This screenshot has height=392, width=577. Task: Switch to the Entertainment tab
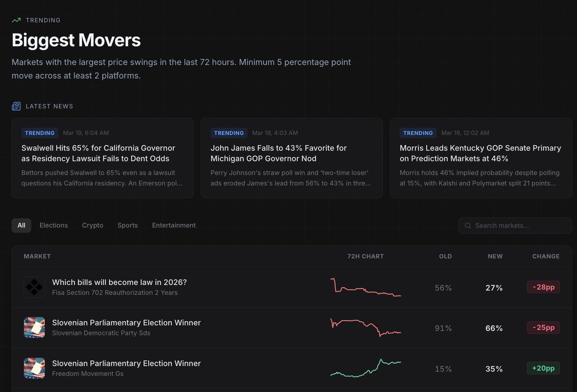[x=174, y=225]
